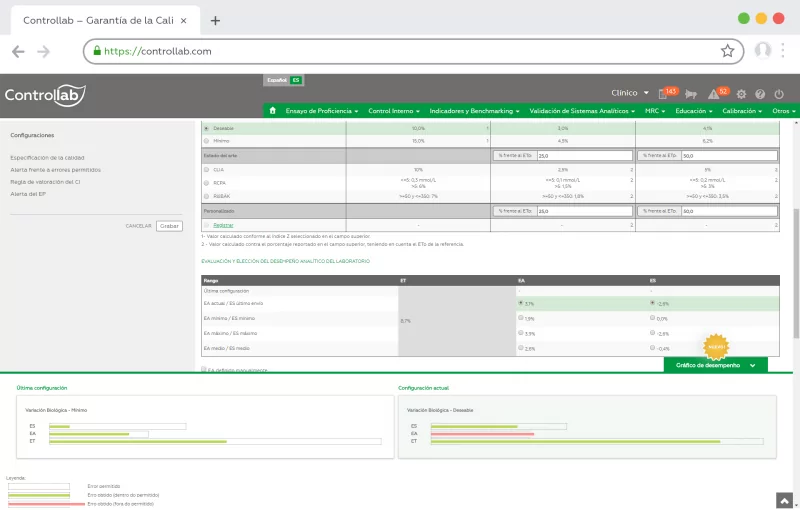Click the megaphone announcements icon
This screenshot has width=800, height=510.
coord(690,93)
